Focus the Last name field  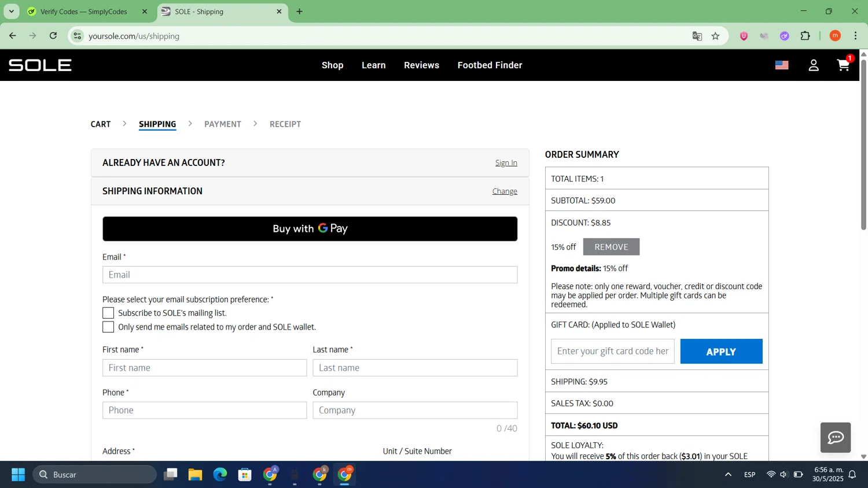pos(415,368)
